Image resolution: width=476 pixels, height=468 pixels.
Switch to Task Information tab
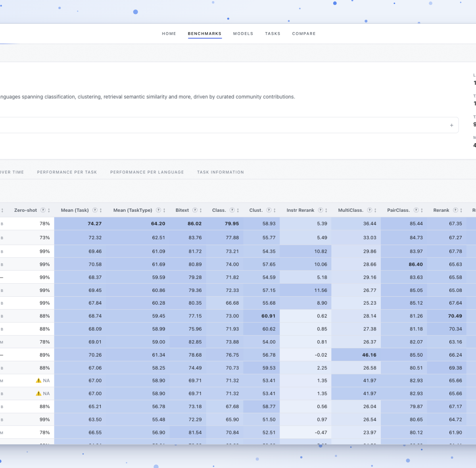tap(221, 172)
